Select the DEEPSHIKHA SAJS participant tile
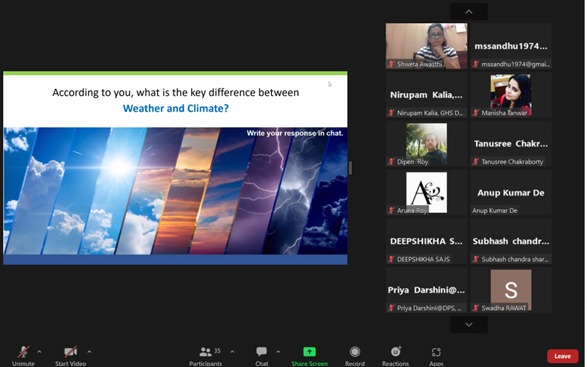Viewport: 587px width, 367px height. pyautogui.click(x=426, y=242)
